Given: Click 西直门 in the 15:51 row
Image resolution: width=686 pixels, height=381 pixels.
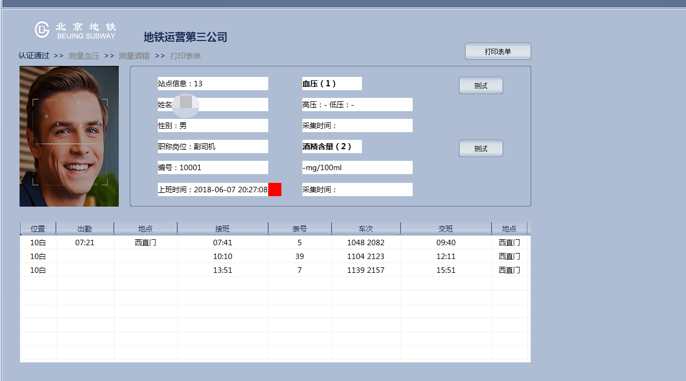Looking at the screenshot, I should tap(509, 270).
